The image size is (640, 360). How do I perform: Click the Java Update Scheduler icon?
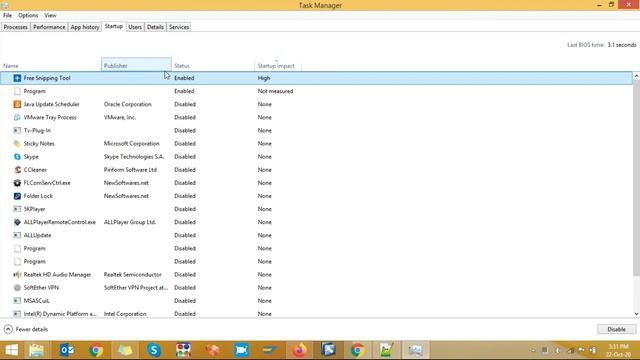[x=17, y=104]
